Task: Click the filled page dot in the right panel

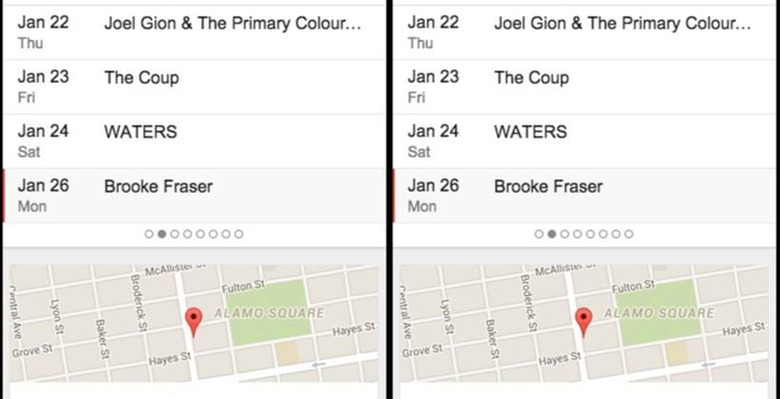Action: click(552, 234)
